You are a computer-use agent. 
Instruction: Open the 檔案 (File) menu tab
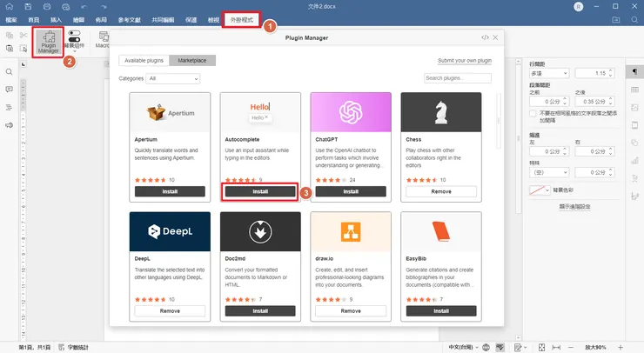tap(11, 20)
